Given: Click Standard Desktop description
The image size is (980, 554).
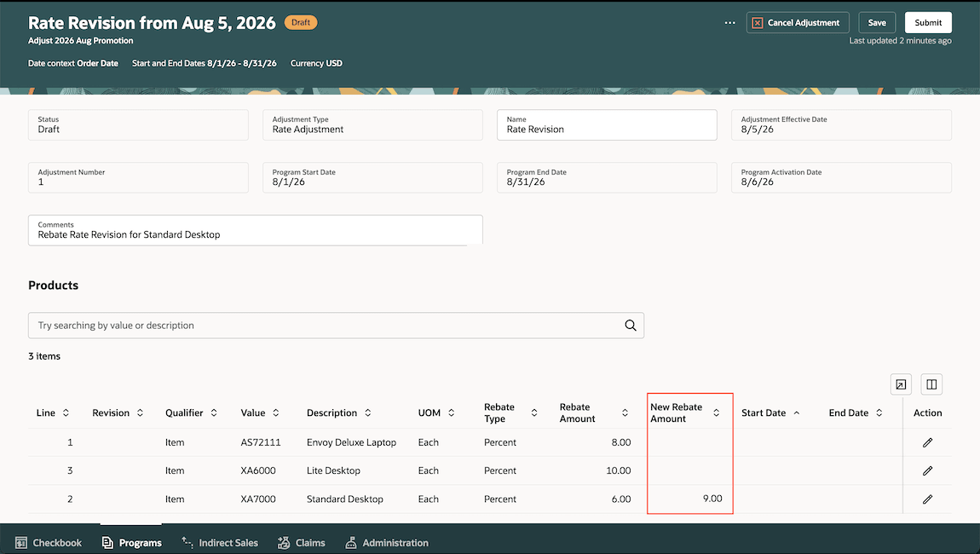Looking at the screenshot, I should coord(345,499).
